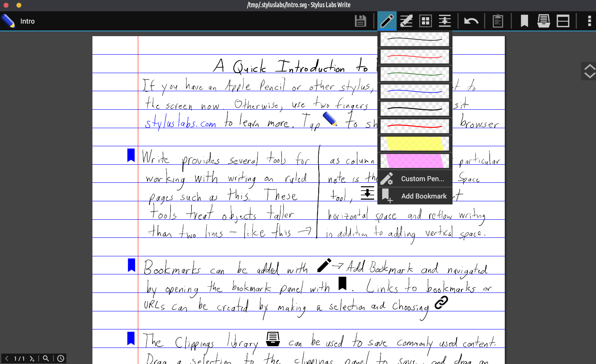Select the pink highlighter preset
This screenshot has width=596, height=364.
(x=415, y=161)
